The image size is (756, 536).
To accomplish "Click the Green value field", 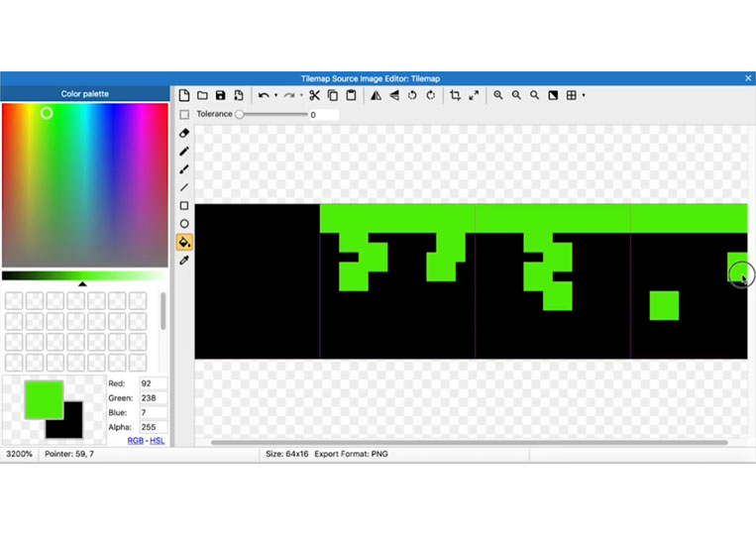I will 154,398.
